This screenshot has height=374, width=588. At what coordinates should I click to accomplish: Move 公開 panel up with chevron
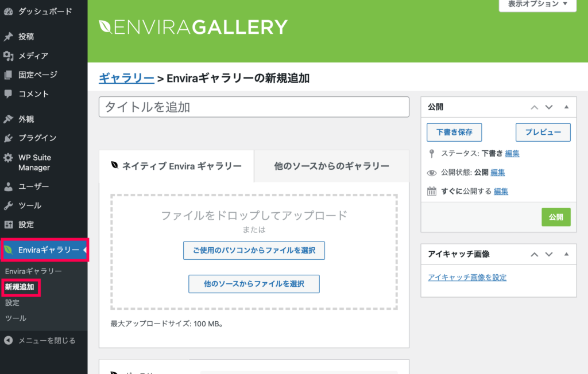click(x=535, y=107)
